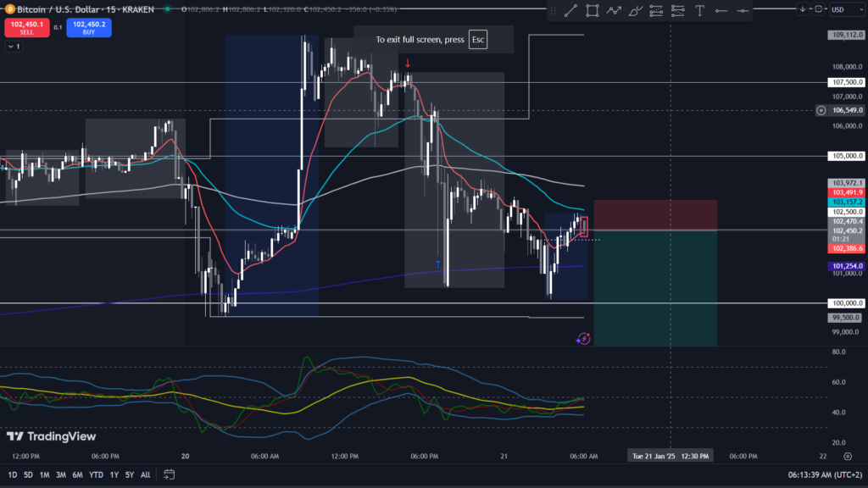This screenshot has width=868, height=488.
Task: Switch to the 1D time range
Action: point(13,474)
